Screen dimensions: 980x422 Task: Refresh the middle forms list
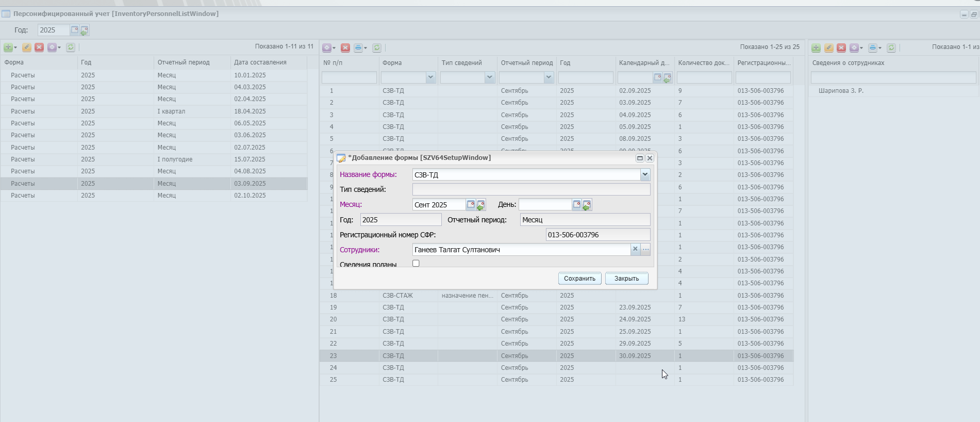pos(377,48)
